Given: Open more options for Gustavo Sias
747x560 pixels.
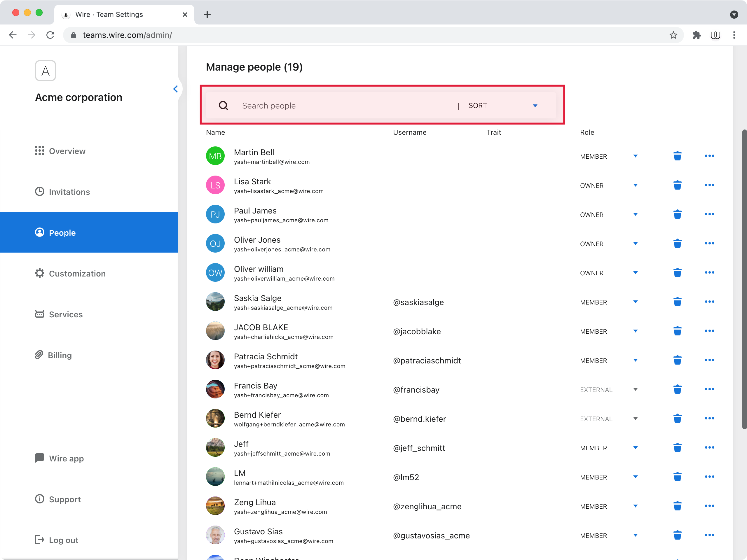Looking at the screenshot, I should click(x=709, y=535).
